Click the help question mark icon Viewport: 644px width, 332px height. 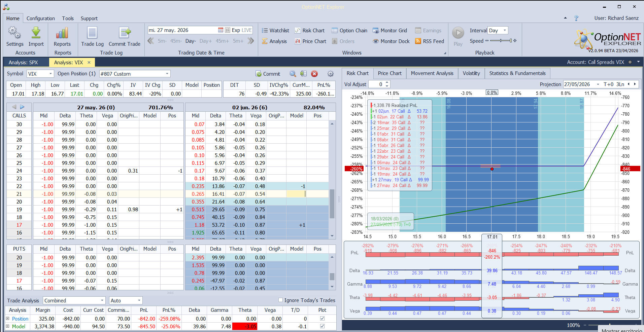point(576,18)
